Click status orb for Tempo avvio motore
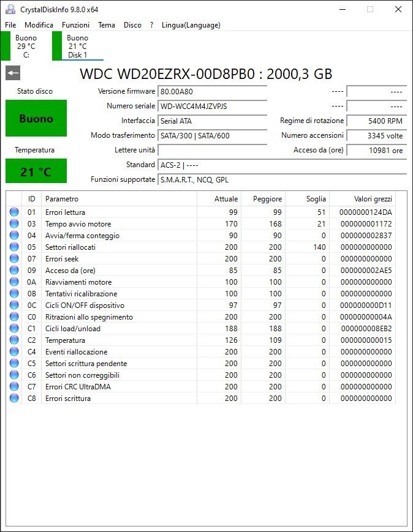413x532 pixels. [x=14, y=223]
